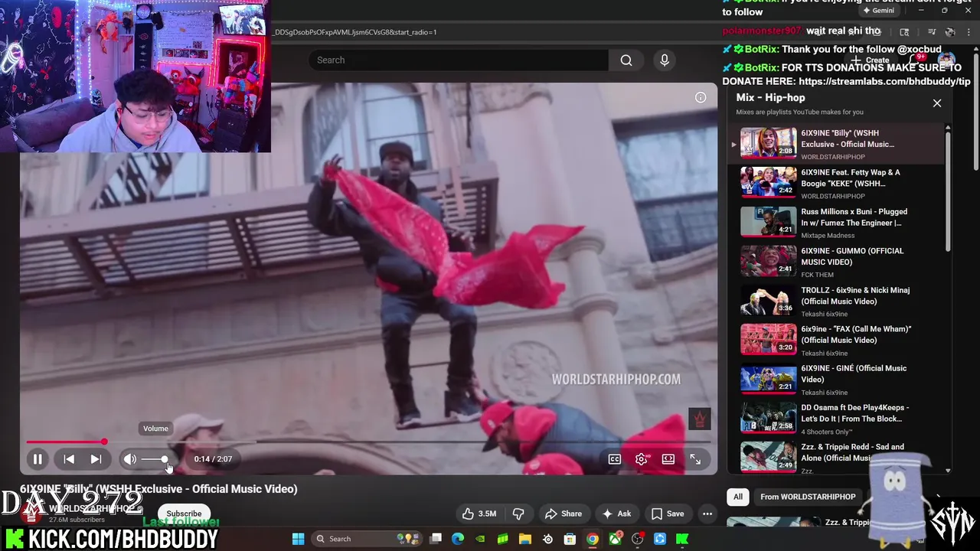Select the 'All' filter chip
This screenshot has height=551, width=980.
(738, 497)
